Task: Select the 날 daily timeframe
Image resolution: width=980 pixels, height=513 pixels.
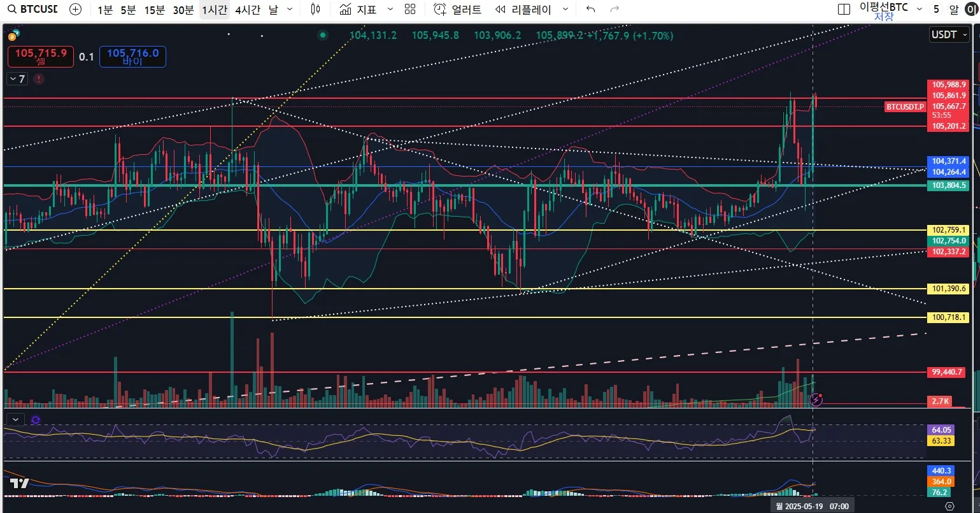Action: (273, 10)
